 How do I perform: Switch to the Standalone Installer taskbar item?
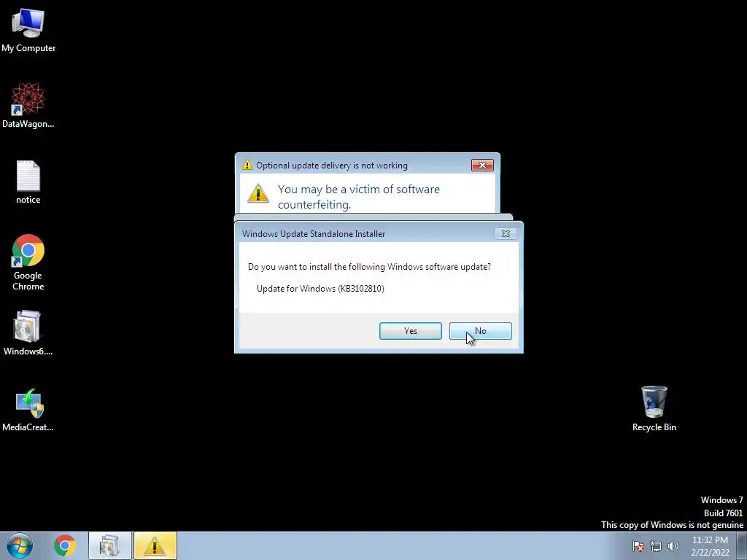(x=110, y=545)
